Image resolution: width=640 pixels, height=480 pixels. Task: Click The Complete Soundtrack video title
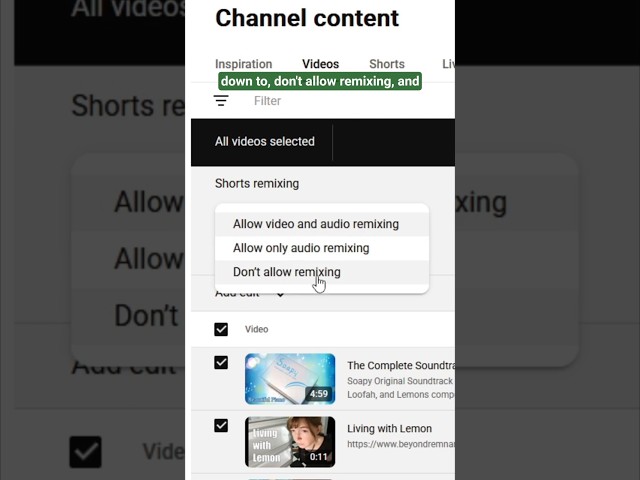(401, 365)
